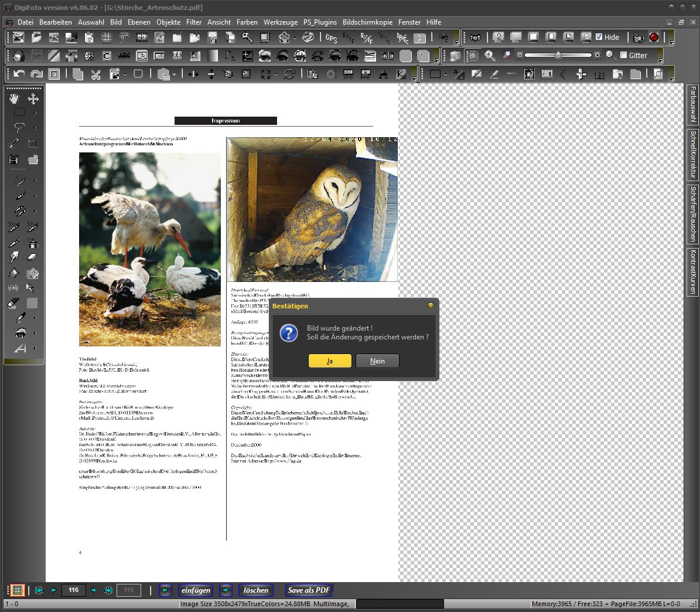Open the paste options dropdown arrow
700x612 pixels.
[x=174, y=74]
